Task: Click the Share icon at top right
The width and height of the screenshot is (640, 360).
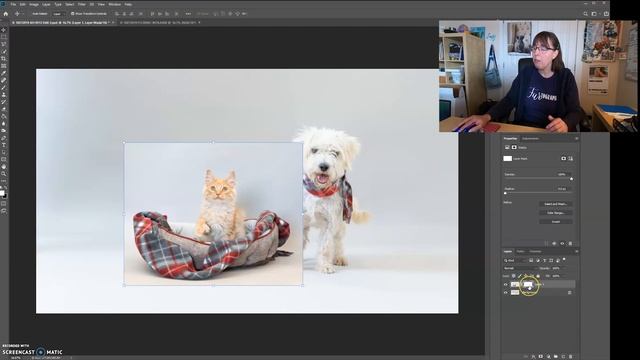Action: (x=606, y=13)
